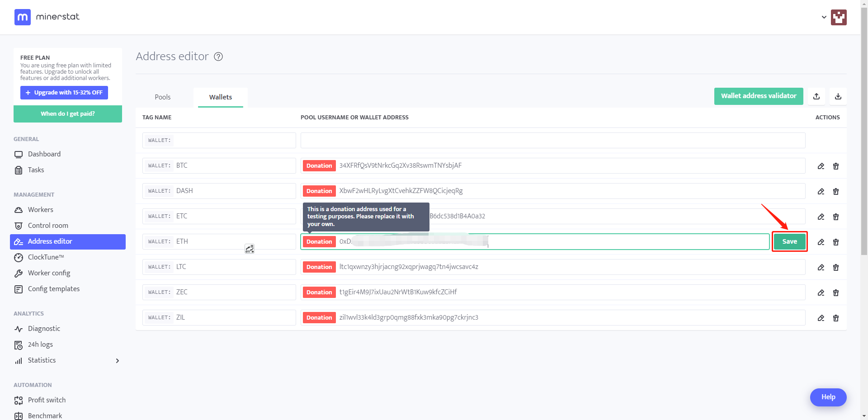Delete the ETC wallet row

[836, 217]
